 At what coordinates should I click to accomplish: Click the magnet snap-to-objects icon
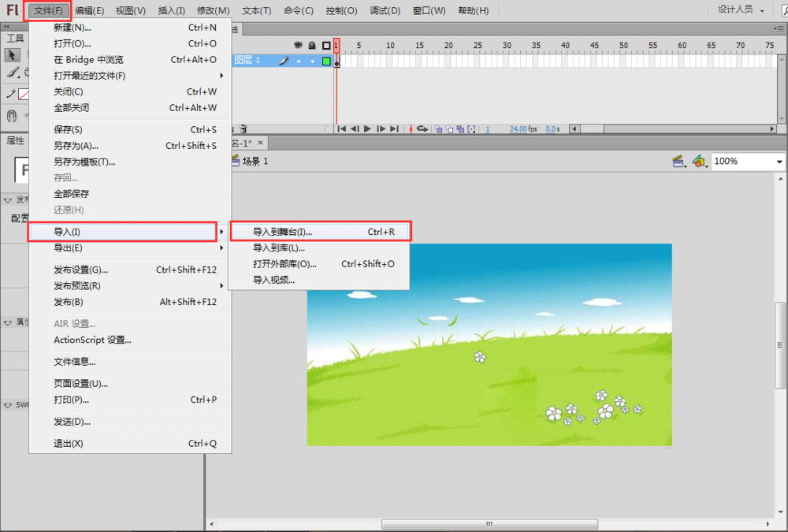[x=12, y=116]
